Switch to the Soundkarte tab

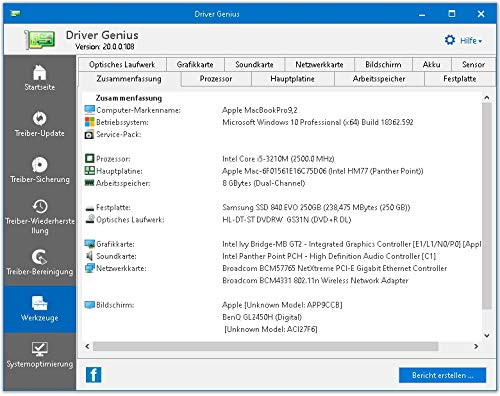tap(254, 64)
